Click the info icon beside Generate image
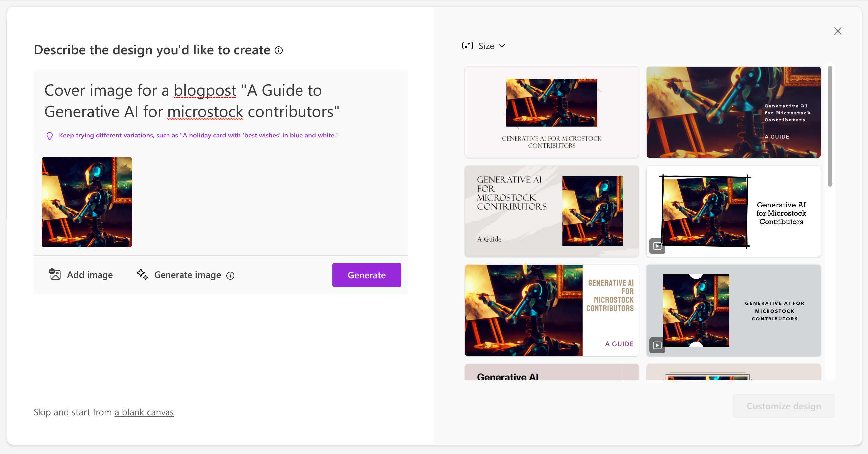Viewport: 868px width, 454px height. (x=230, y=276)
